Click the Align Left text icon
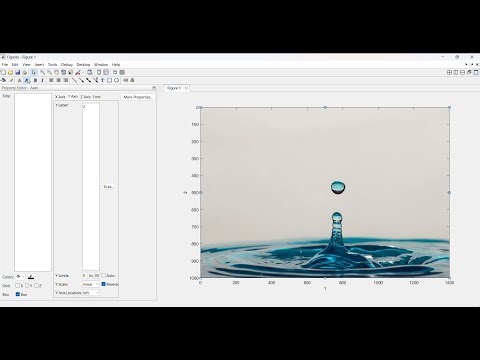Image resolution: width=480 pixels, height=360 pixels. click(51, 80)
